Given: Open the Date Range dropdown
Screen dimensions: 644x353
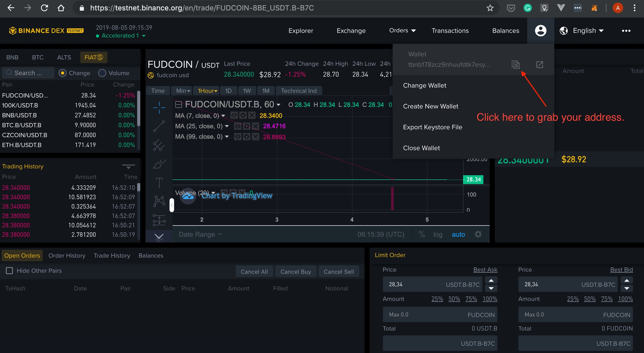Looking at the screenshot, I should pyautogui.click(x=200, y=234).
